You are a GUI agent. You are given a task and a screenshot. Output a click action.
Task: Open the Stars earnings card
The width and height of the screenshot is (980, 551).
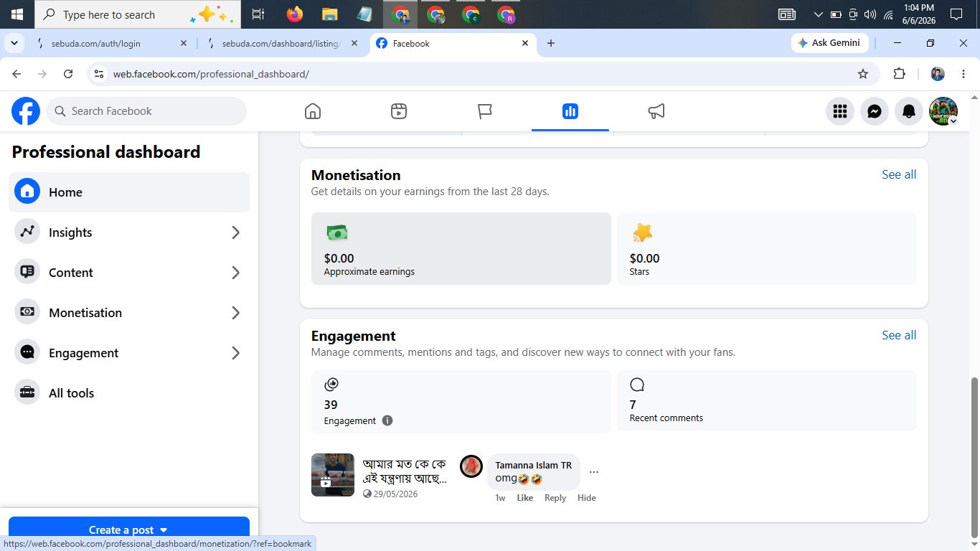(x=767, y=248)
